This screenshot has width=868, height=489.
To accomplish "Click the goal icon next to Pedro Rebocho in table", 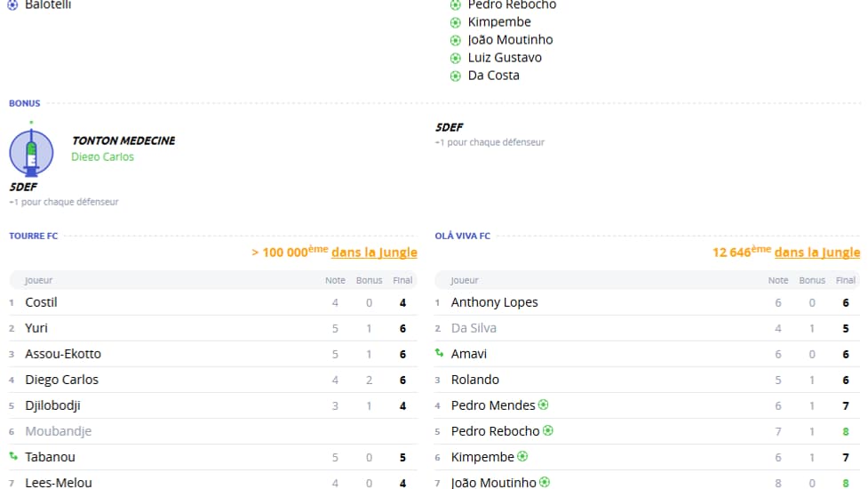I will point(547,430).
